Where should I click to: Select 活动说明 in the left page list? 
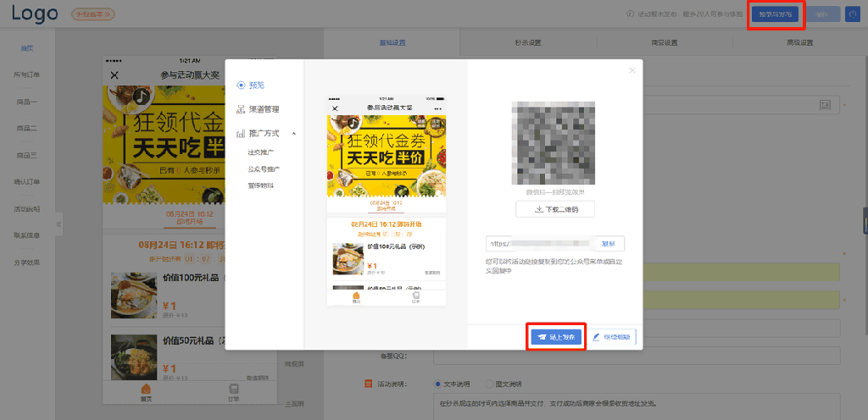pos(27,209)
